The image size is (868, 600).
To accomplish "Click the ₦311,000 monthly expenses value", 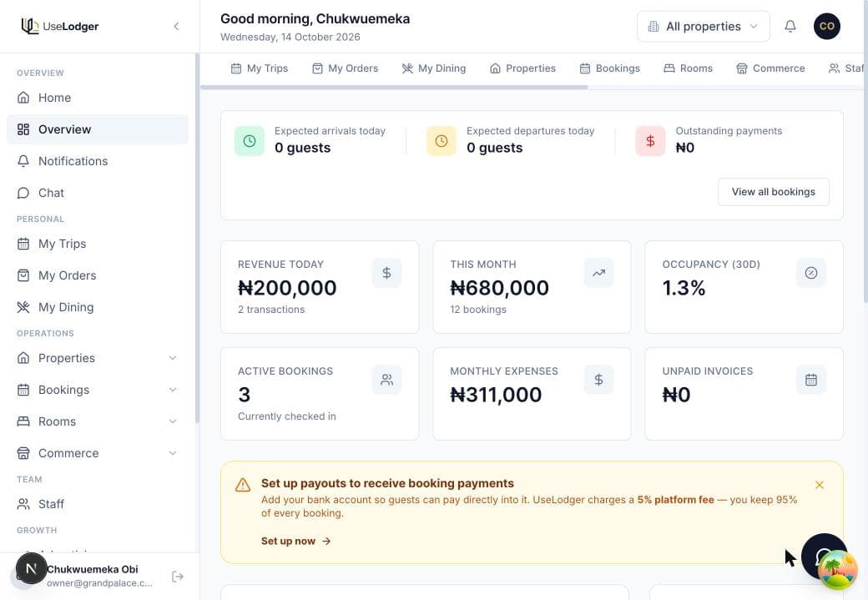I will point(496,395).
